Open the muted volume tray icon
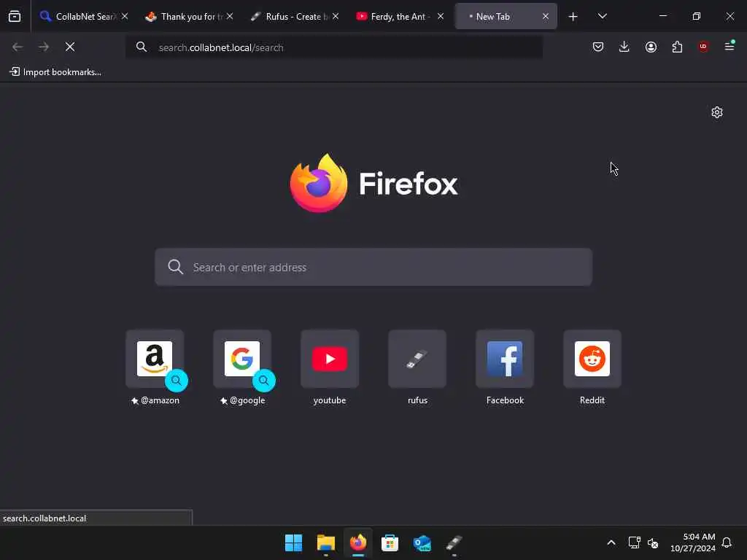This screenshot has height=560, width=747. point(653,542)
